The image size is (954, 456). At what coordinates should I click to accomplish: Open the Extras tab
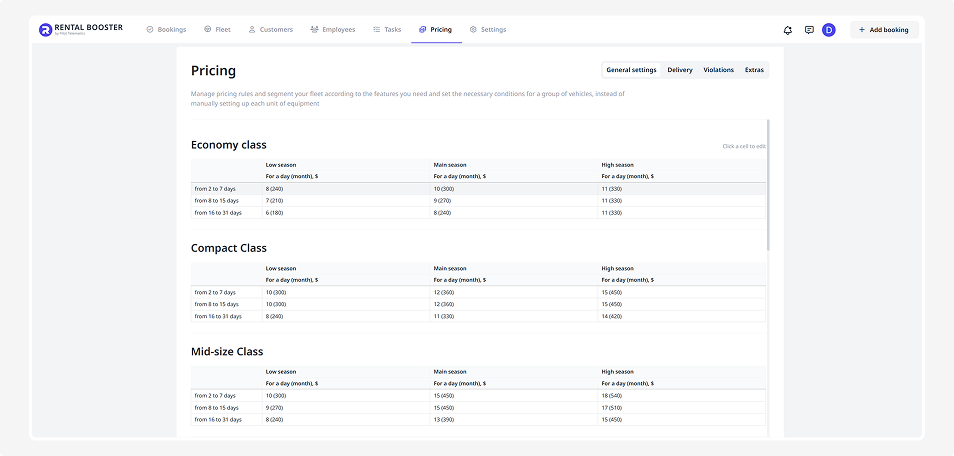click(x=754, y=70)
